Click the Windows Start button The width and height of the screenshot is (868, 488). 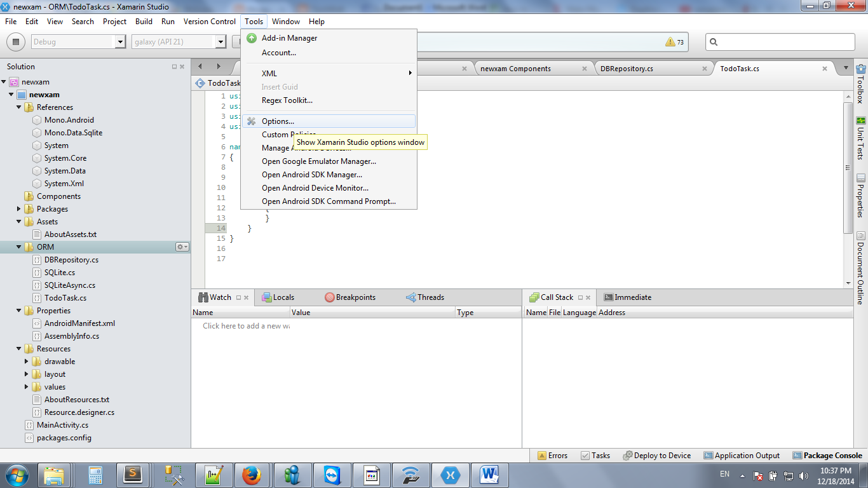pyautogui.click(x=17, y=475)
